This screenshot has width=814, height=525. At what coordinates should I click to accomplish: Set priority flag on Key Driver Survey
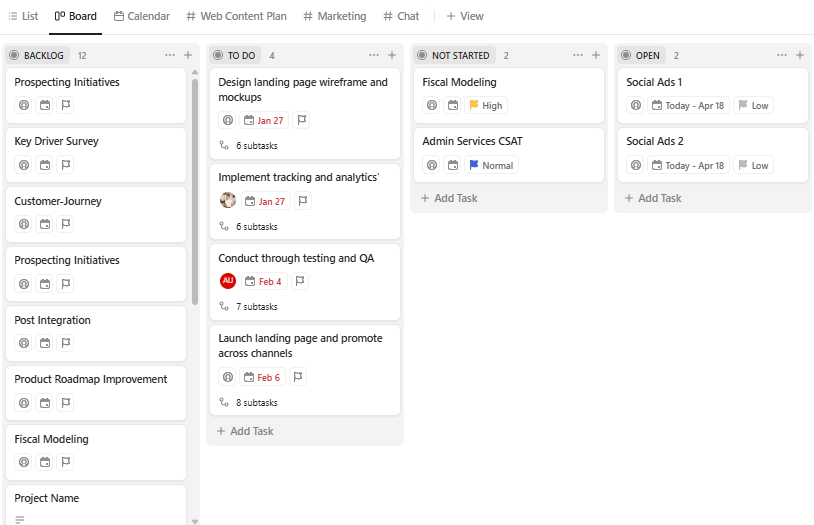click(x=65, y=165)
